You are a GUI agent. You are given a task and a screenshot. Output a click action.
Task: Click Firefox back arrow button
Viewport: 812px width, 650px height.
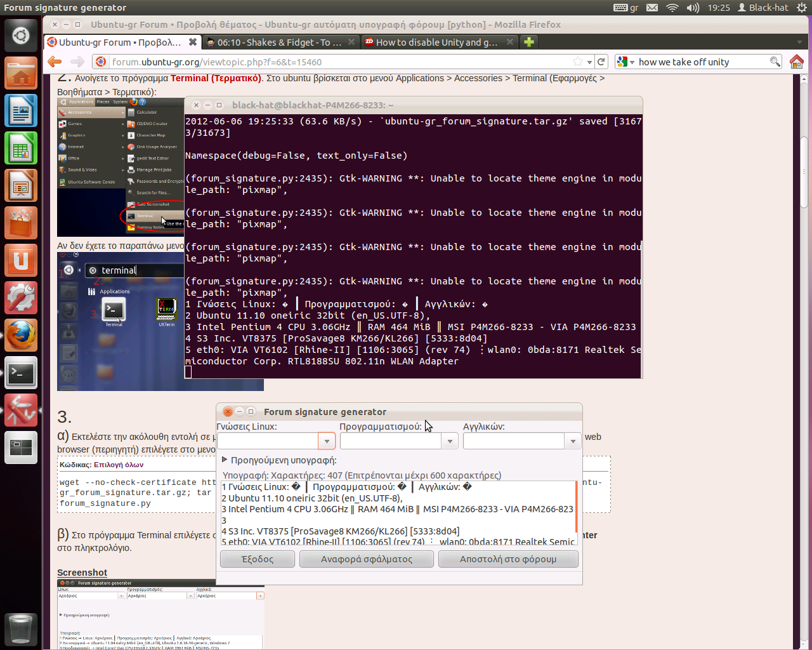click(55, 62)
